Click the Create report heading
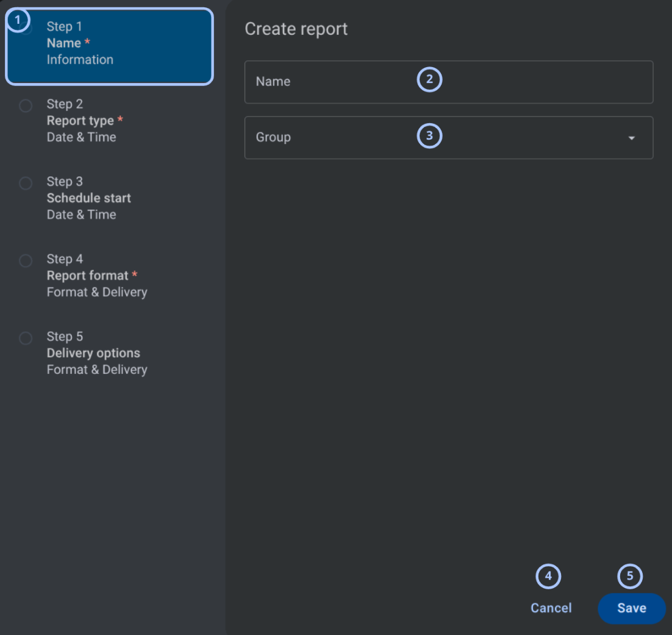 296,29
